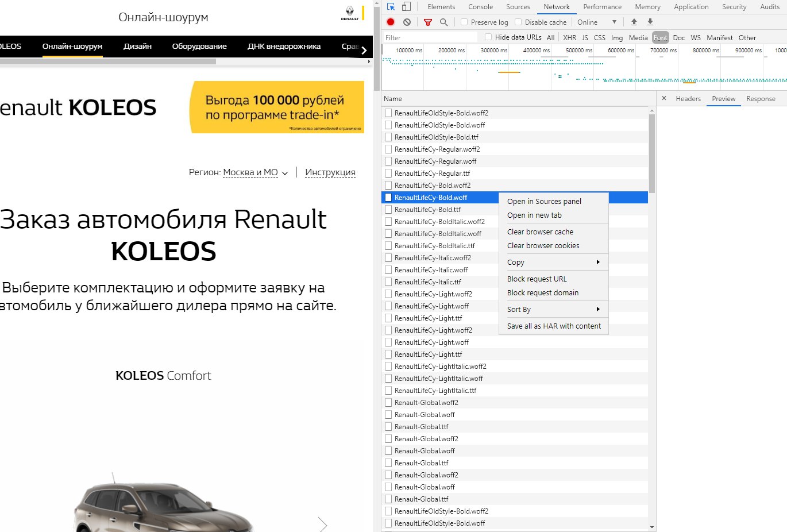Click file icon of RenaultLifeCy-LightItalic.woff2

tap(388, 367)
